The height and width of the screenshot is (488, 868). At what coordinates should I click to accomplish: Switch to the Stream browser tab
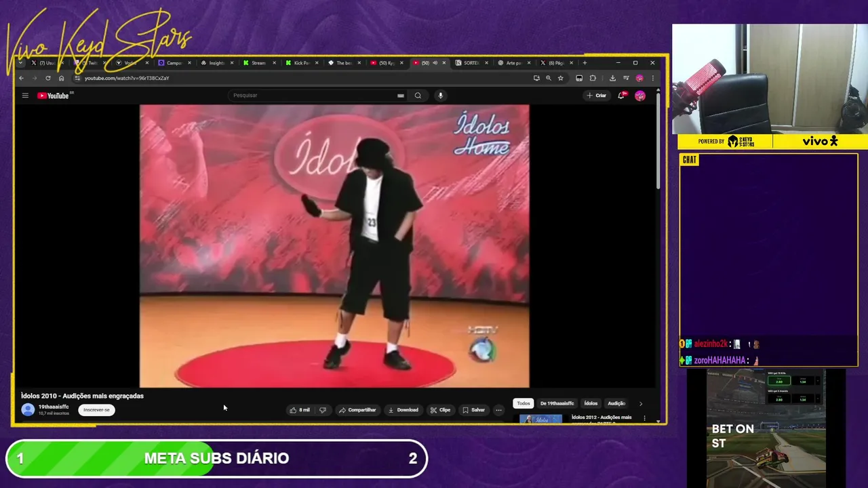pyautogui.click(x=258, y=63)
